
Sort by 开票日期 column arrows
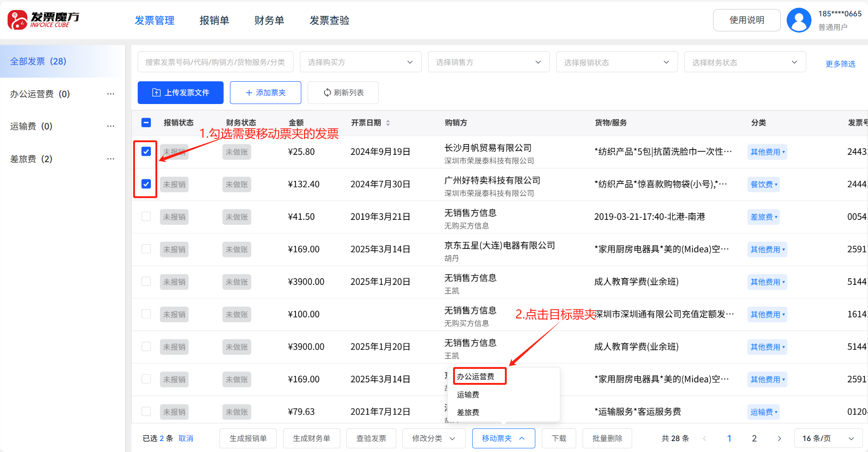pyautogui.click(x=388, y=123)
